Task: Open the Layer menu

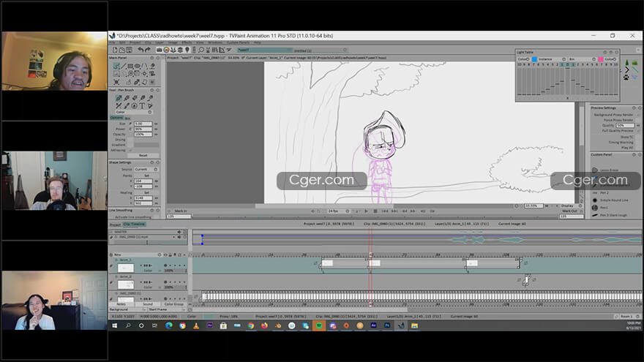Action: pyautogui.click(x=160, y=42)
